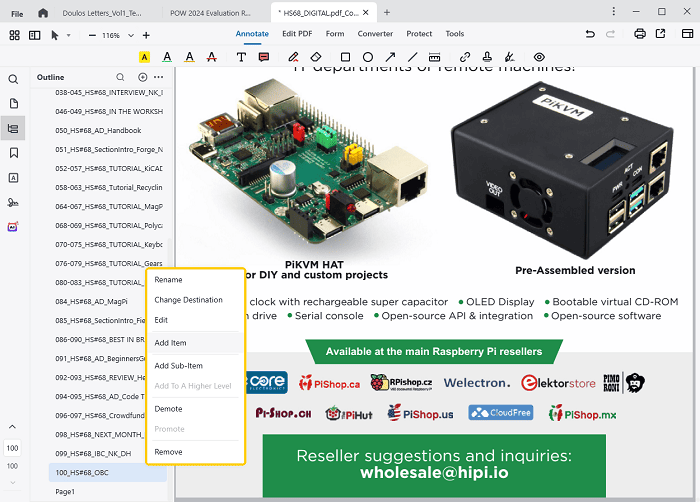Open the cursor tool dropdown arrow
Screen dimensions: 700x502
pos(69,35)
